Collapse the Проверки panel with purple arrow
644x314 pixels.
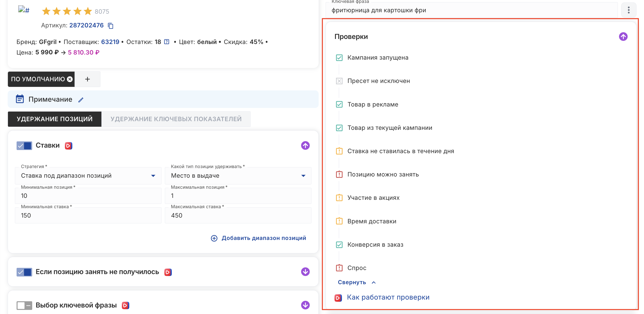(x=623, y=37)
